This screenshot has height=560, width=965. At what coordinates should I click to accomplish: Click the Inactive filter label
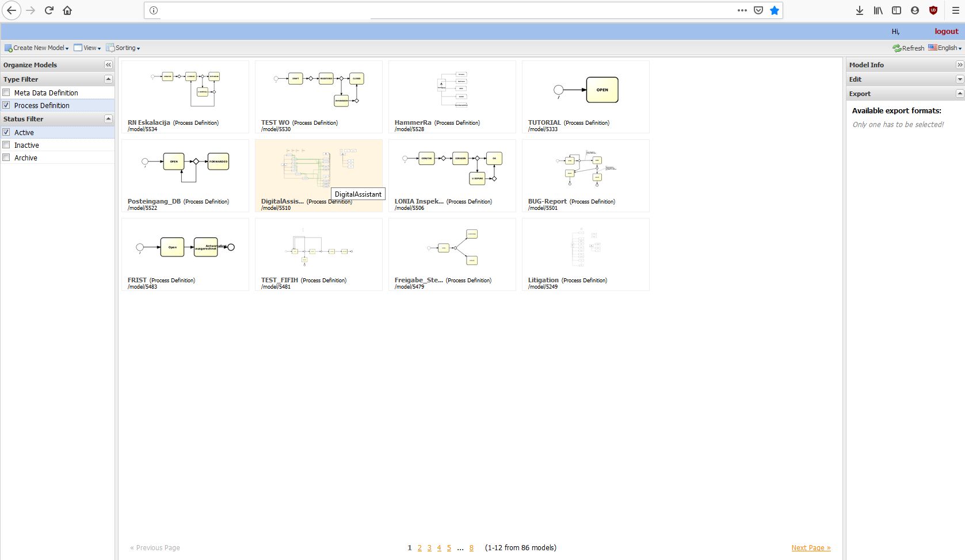coord(26,145)
